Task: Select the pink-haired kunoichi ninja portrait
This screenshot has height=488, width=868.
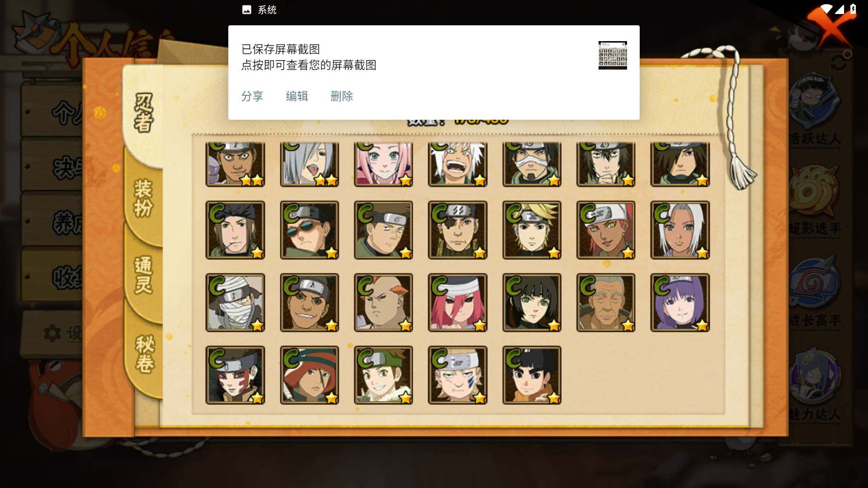Action: pos(383,164)
